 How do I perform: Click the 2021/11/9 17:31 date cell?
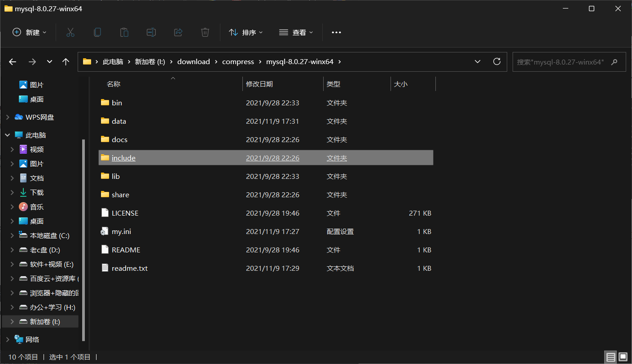coord(272,121)
